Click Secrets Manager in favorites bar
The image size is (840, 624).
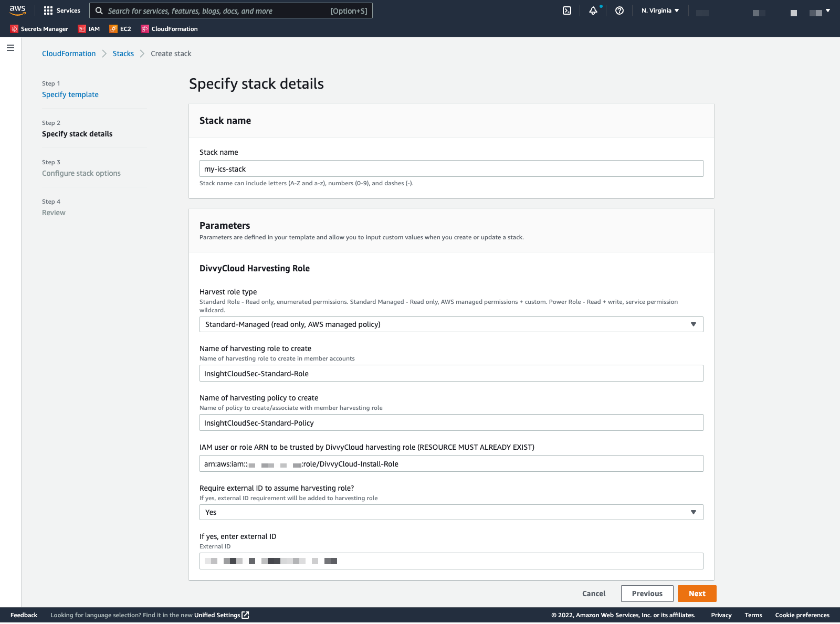(x=45, y=29)
